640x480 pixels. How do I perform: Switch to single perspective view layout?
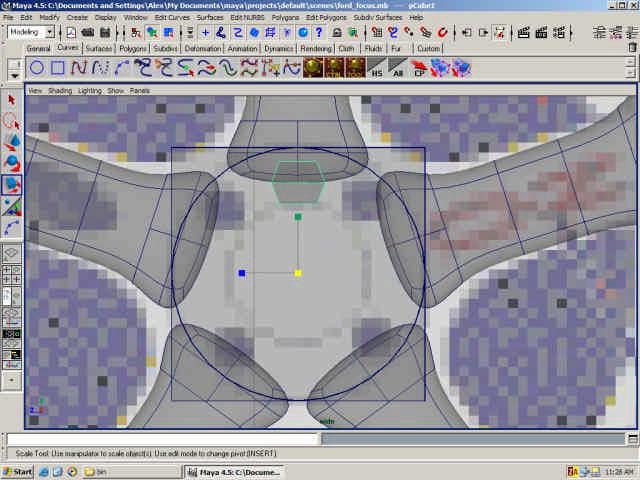[x=12, y=254]
